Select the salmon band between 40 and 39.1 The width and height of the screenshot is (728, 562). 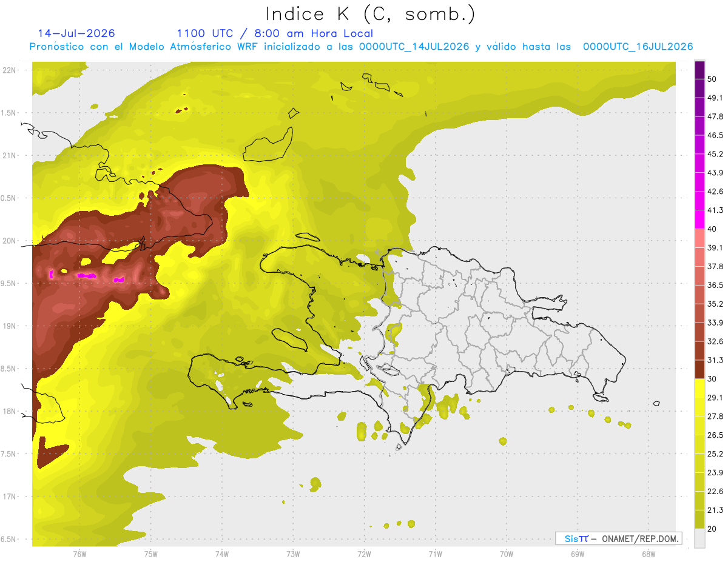point(699,238)
